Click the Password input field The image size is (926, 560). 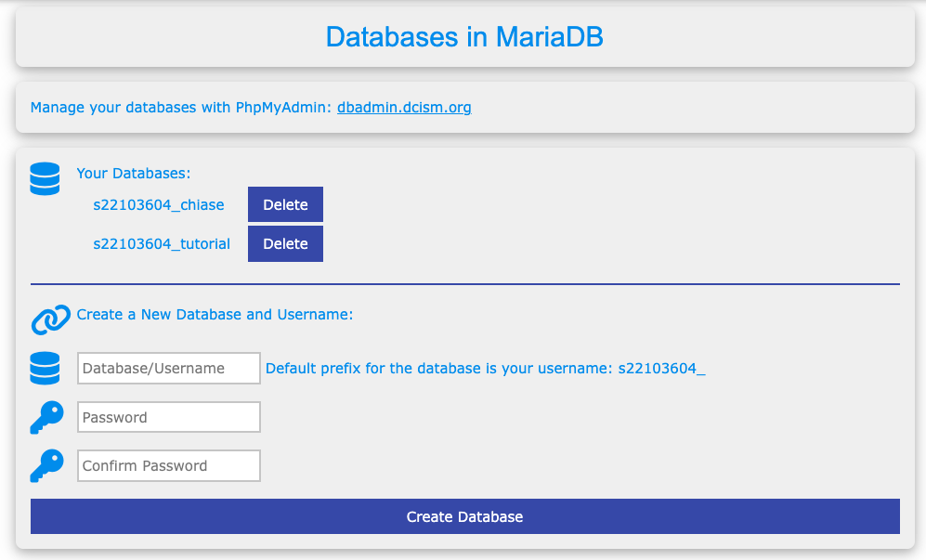point(168,416)
